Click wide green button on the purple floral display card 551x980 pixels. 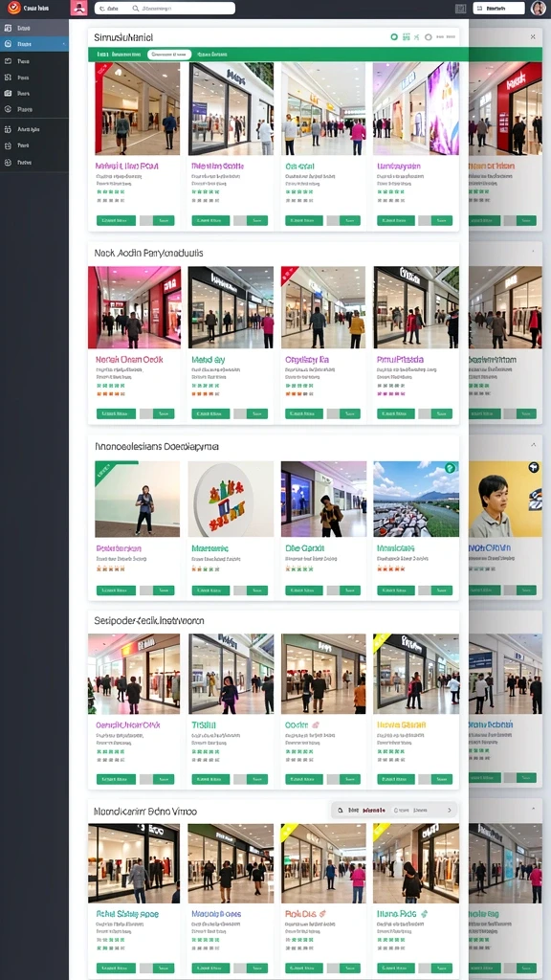396,221
